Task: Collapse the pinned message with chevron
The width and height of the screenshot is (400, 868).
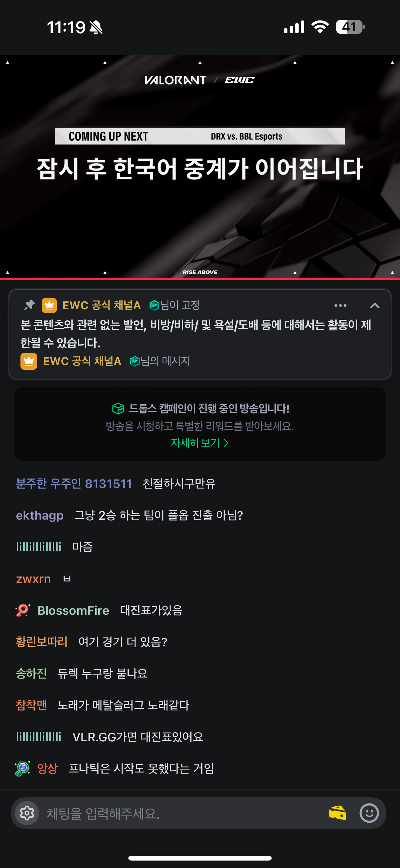Action: pyautogui.click(x=375, y=305)
